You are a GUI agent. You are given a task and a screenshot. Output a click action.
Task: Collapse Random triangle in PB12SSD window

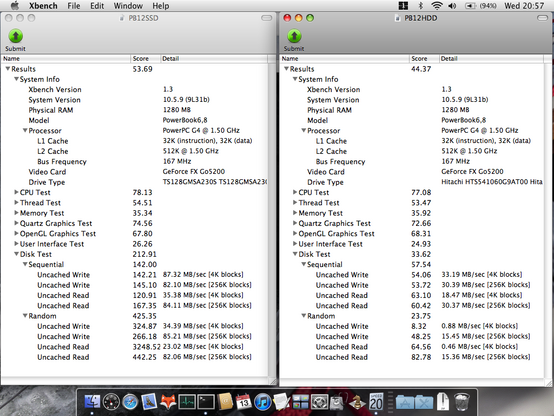tap(25, 315)
